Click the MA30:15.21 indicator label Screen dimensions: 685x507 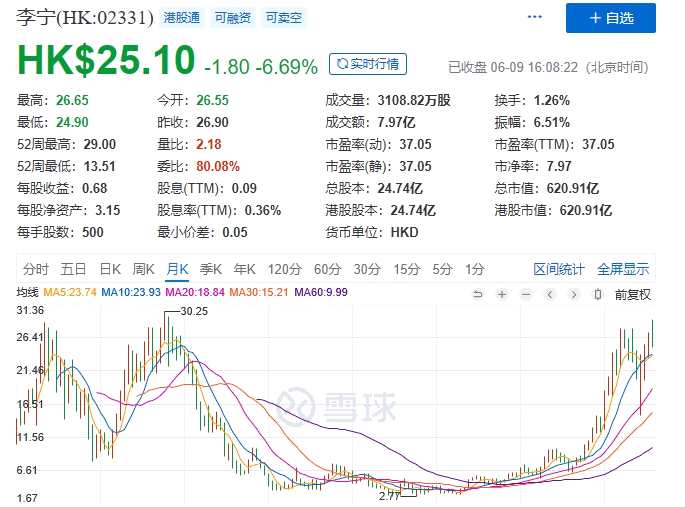[x=259, y=292]
